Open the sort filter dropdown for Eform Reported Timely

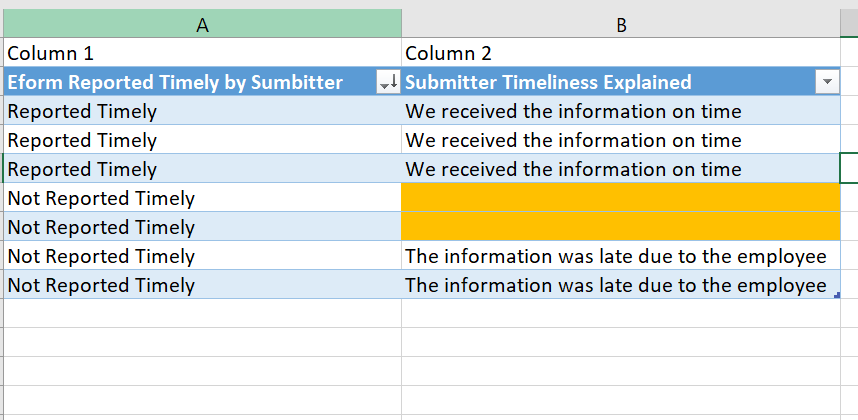click(x=389, y=82)
